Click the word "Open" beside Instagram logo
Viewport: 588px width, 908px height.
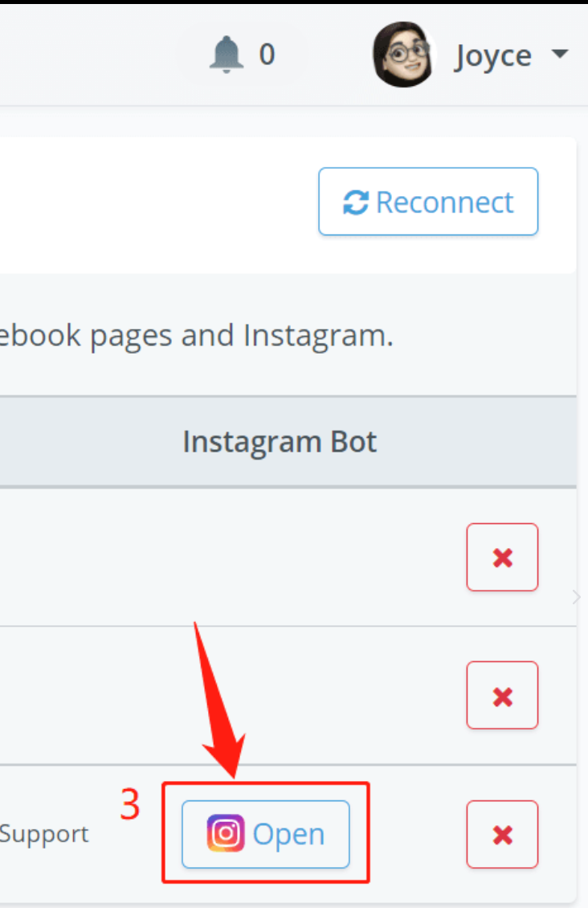[288, 834]
